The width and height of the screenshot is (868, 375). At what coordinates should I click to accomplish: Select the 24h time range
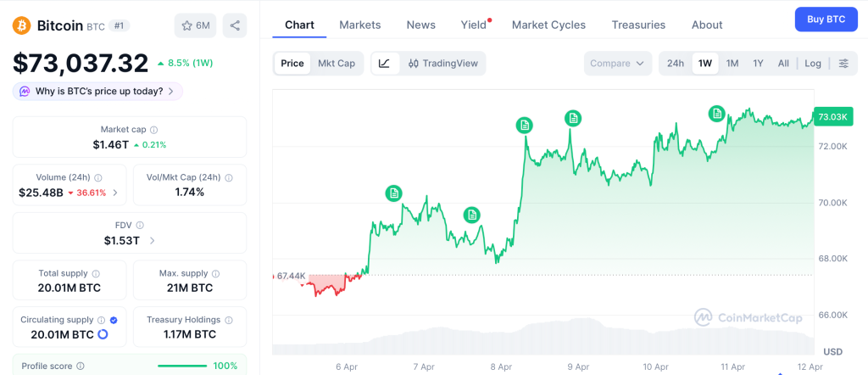[x=676, y=63]
